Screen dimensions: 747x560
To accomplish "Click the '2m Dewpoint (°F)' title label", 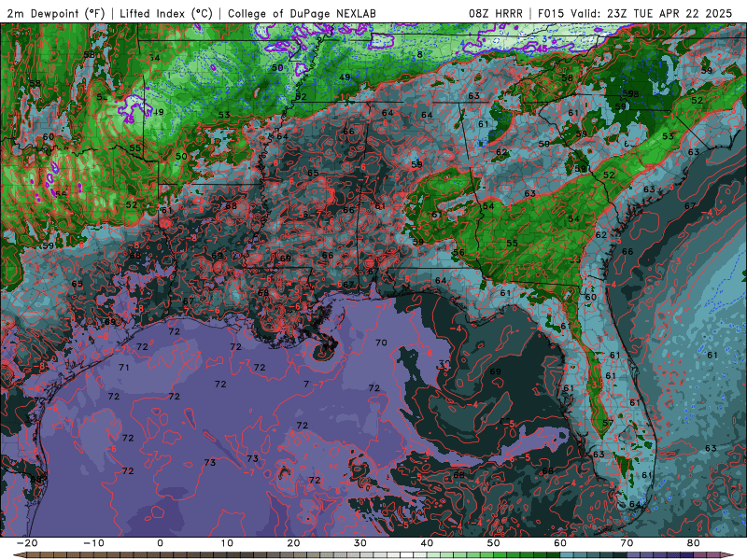I will pos(56,13).
